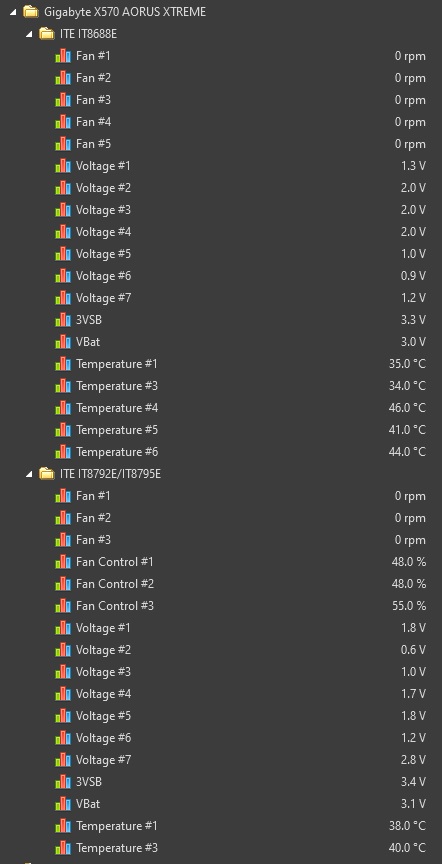Click the sensor icon beside 3VSB reading 3.3 V
The height and width of the screenshot is (864, 442).
63,320
